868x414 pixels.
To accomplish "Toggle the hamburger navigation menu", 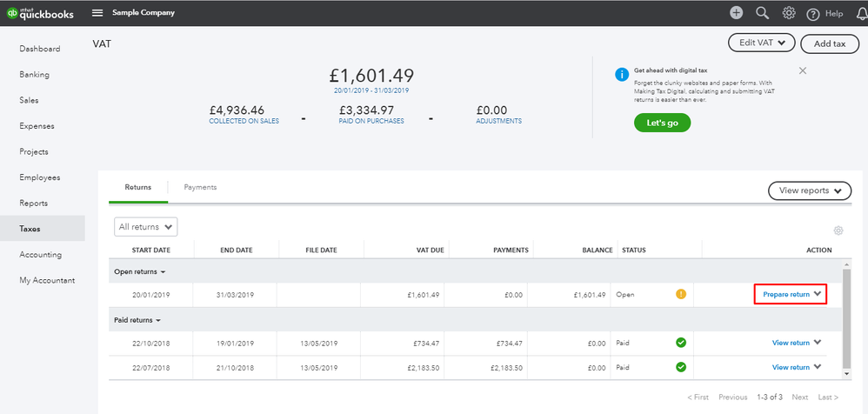I will click(x=97, y=13).
